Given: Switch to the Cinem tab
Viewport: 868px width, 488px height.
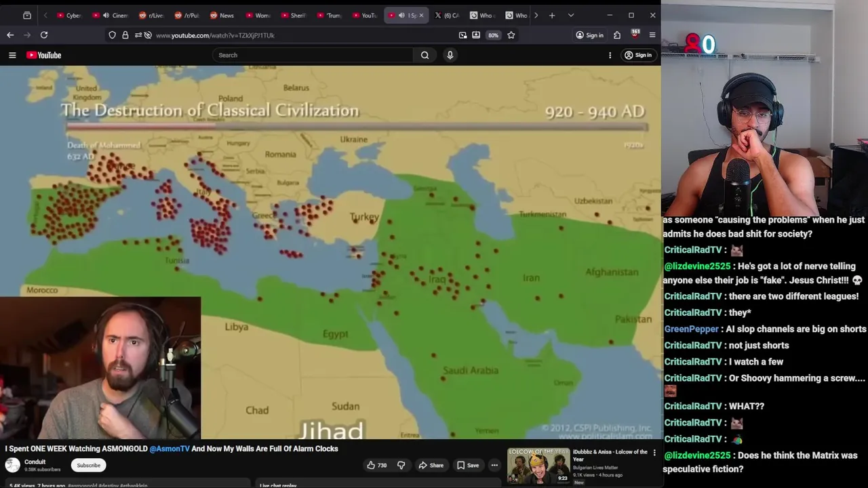Looking at the screenshot, I should tap(110, 15).
